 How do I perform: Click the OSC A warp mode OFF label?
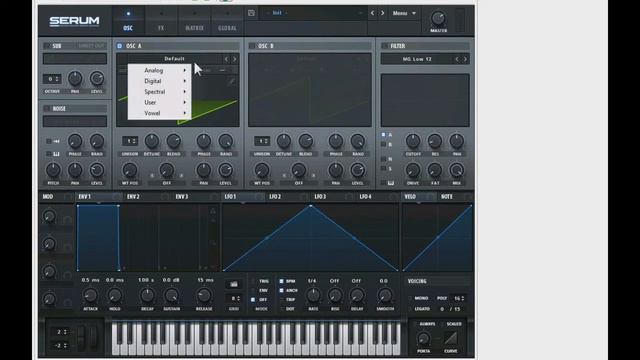coord(167,183)
